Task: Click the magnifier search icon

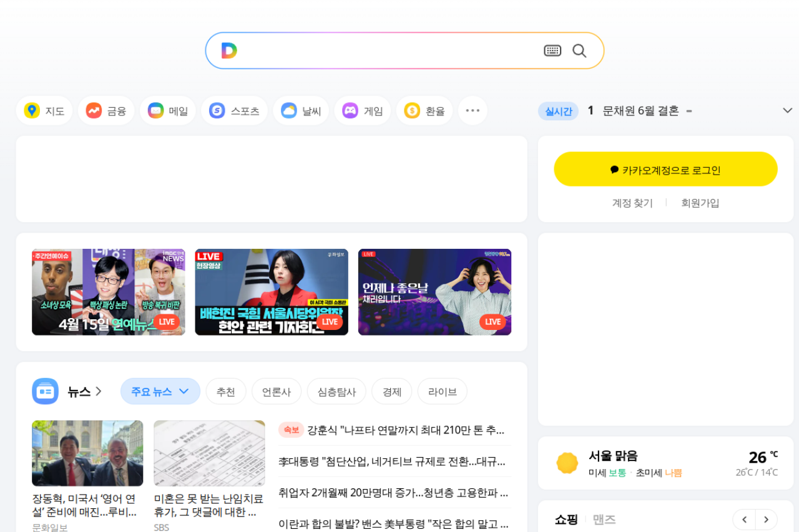Action: tap(579, 51)
